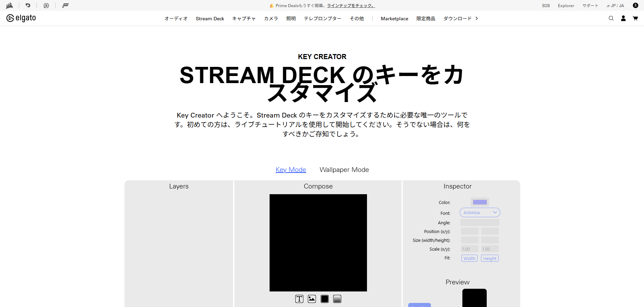
Task: Open the B2B link
Action: [546, 6]
